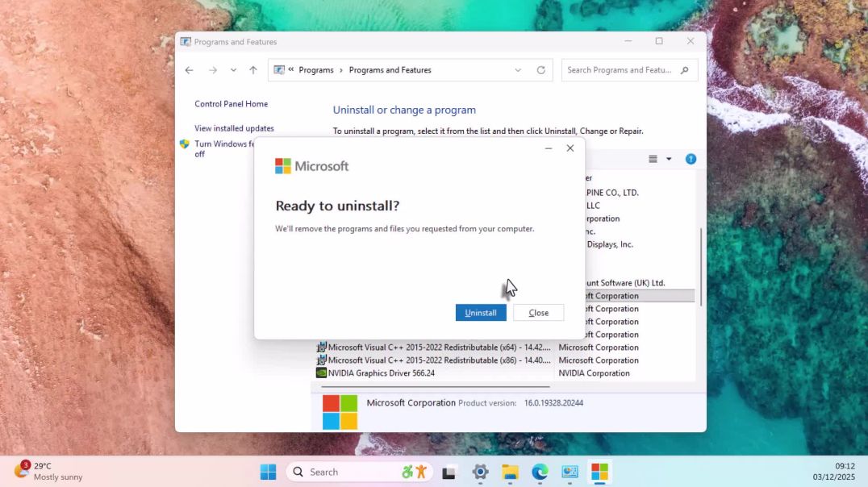Open Start menu from the taskbar
The height and width of the screenshot is (487, 868).
[x=268, y=471]
